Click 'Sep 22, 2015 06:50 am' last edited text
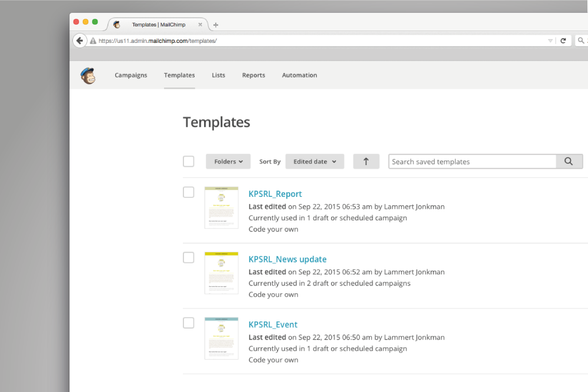Image resolution: width=588 pixels, height=392 pixels. (335, 337)
